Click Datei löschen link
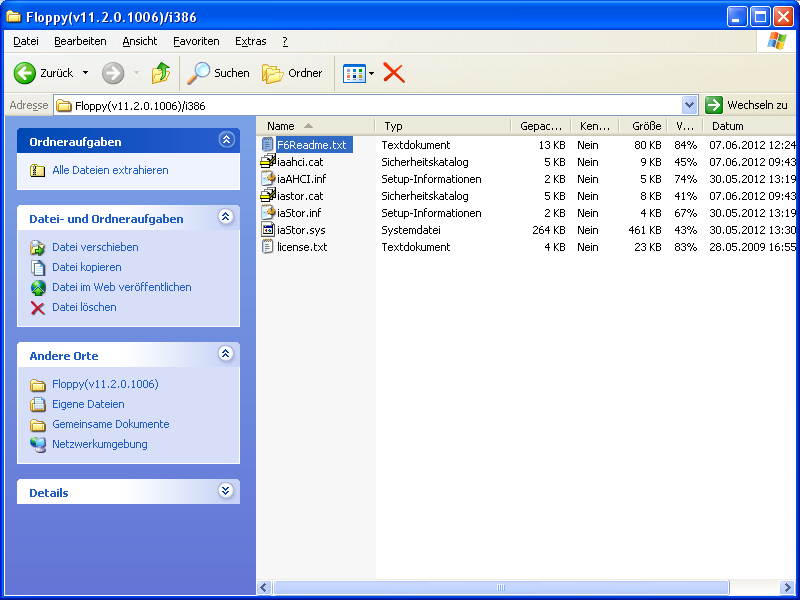 [84, 307]
